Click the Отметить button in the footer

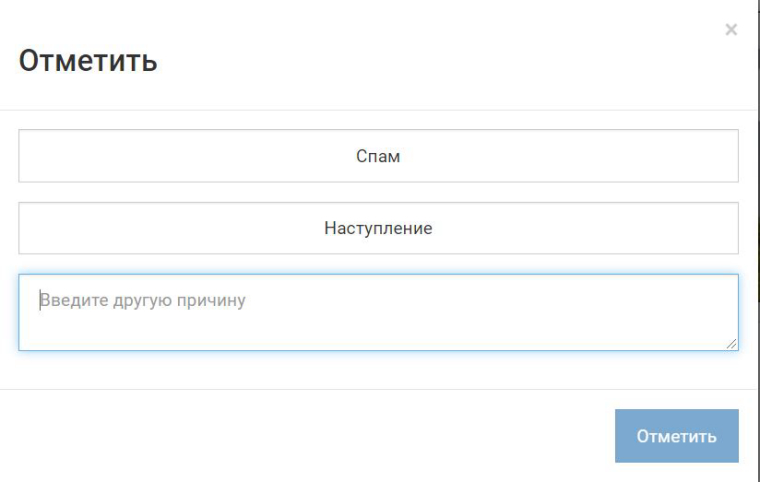pos(676,436)
